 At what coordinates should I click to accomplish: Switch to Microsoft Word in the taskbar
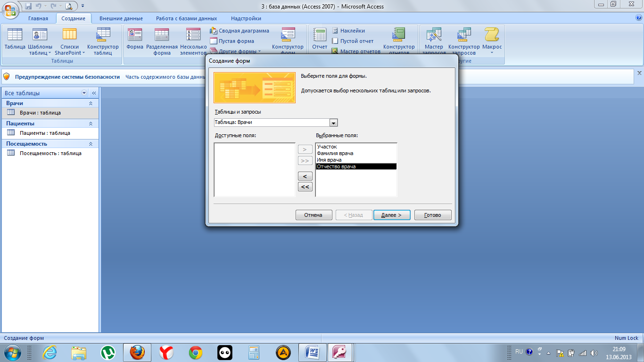click(313, 352)
